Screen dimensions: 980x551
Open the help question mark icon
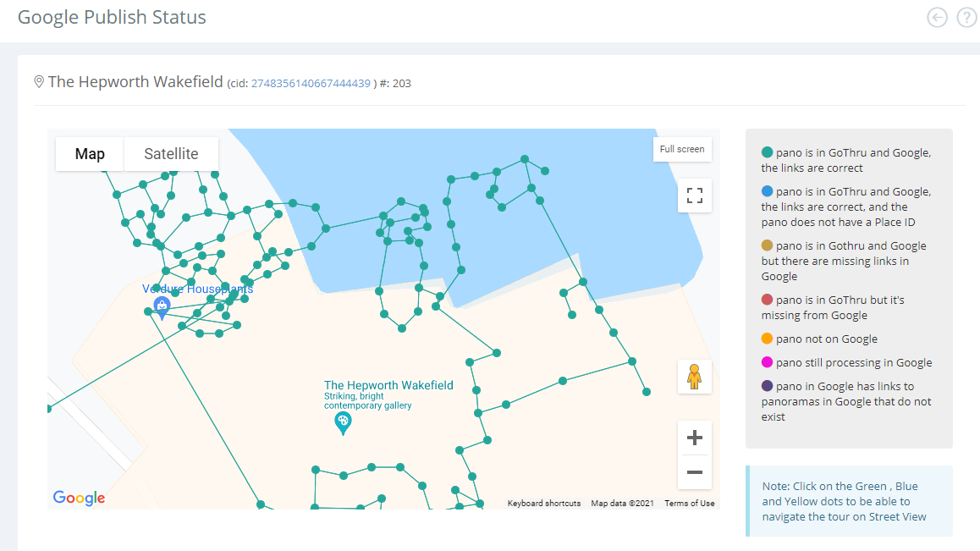[966, 18]
